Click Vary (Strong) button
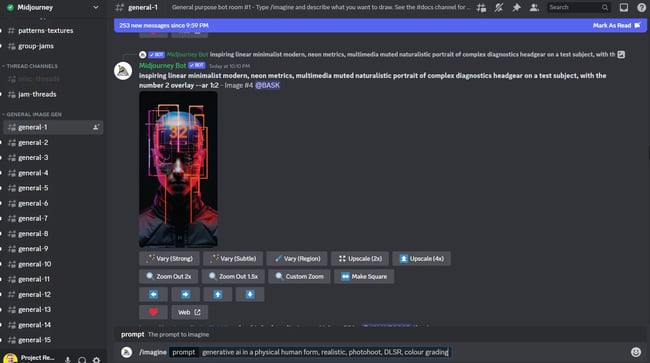Image resolution: width=650 pixels, height=363 pixels. (169, 258)
